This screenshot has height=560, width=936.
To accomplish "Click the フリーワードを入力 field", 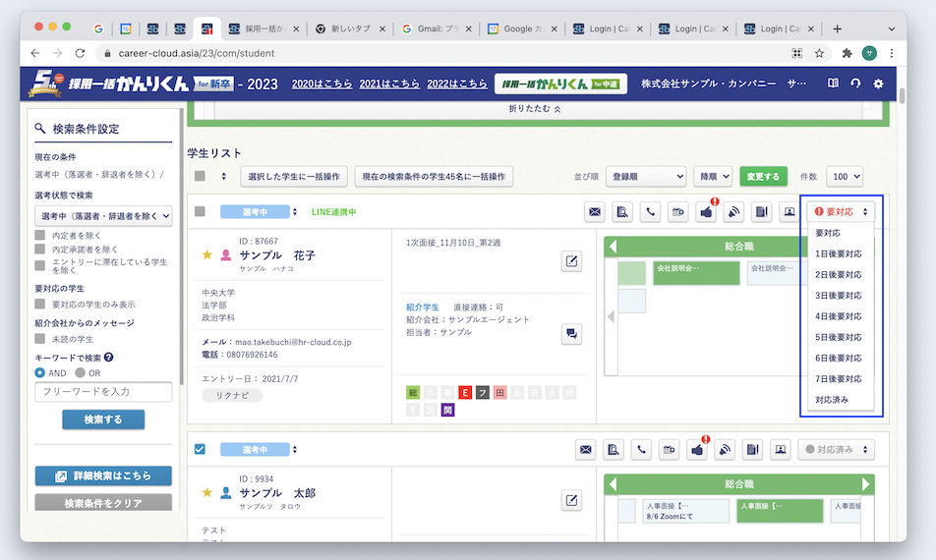I will tap(103, 392).
